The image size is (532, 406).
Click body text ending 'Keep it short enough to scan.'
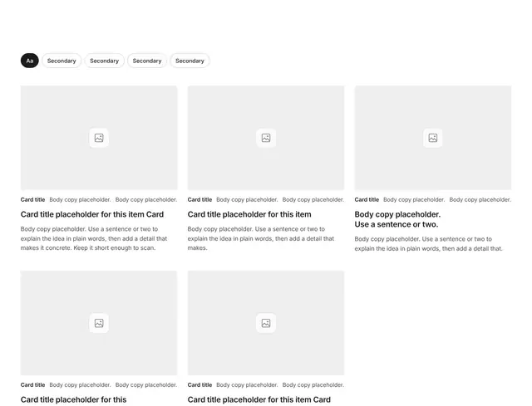click(94, 238)
